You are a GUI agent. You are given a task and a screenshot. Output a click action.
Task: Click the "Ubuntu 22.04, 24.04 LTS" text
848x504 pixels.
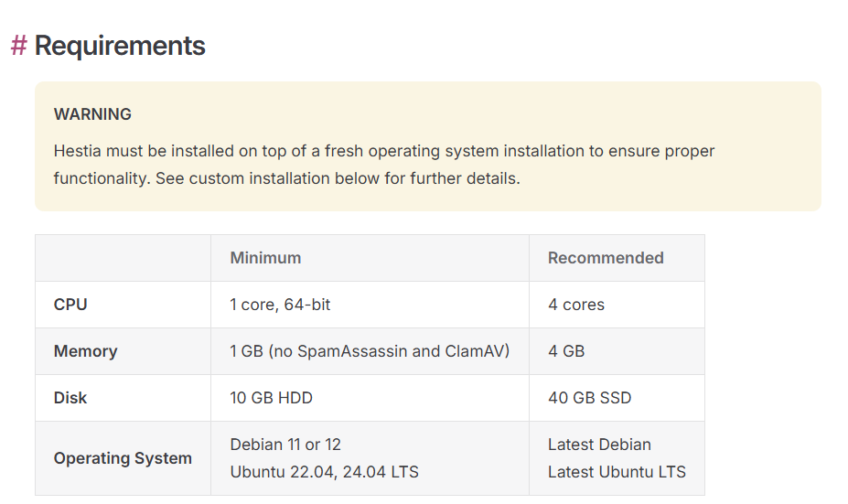point(324,472)
